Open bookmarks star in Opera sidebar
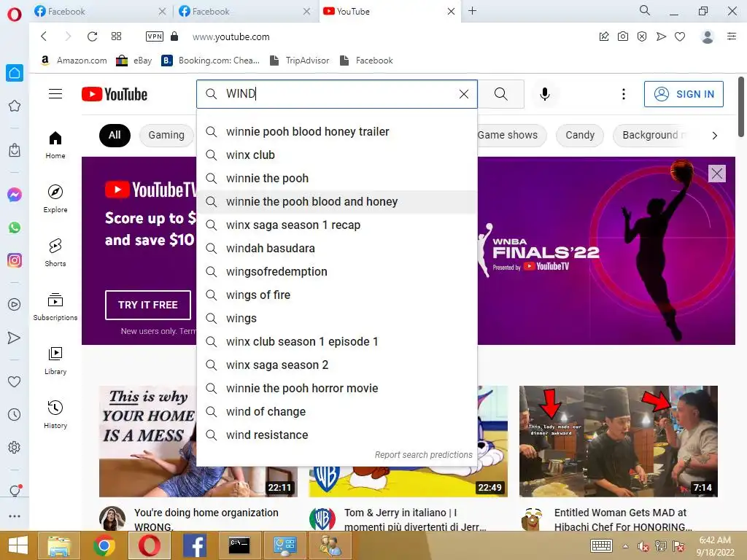The height and width of the screenshot is (560, 747). coord(15,106)
